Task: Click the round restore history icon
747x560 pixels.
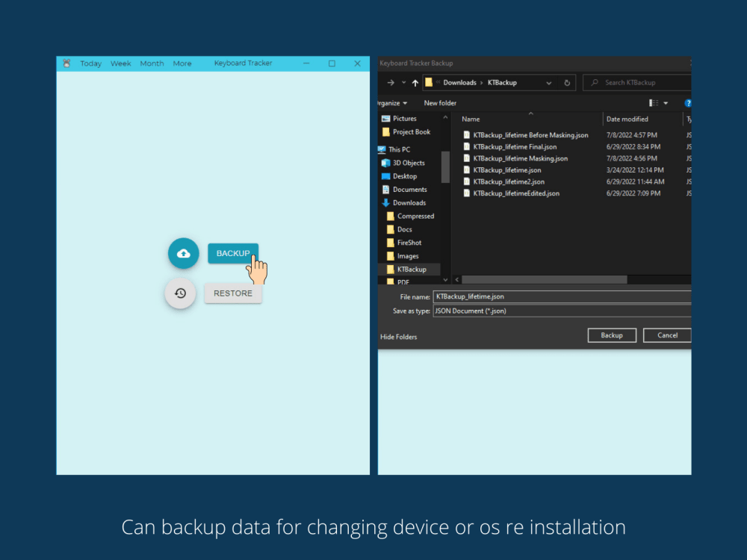Action: point(180,293)
